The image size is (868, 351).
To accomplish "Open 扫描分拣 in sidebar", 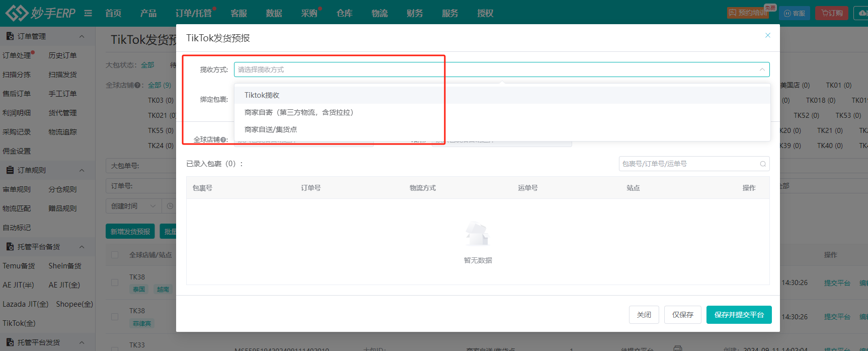I will click(17, 75).
